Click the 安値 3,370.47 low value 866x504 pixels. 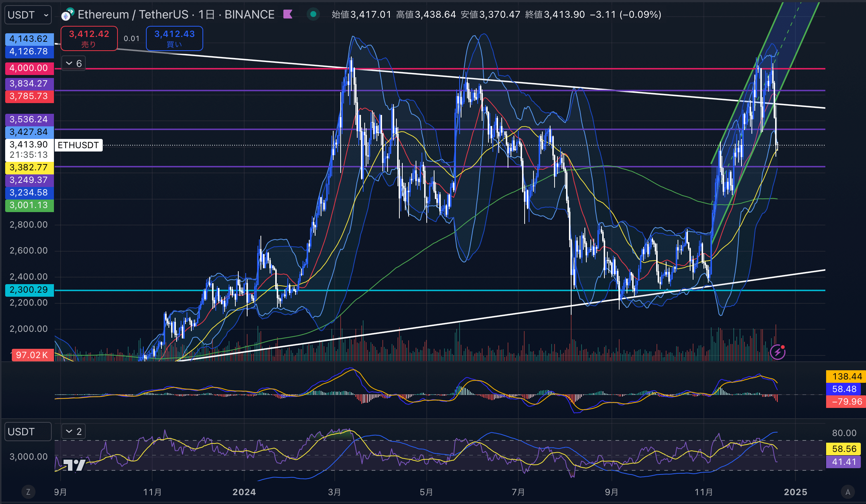490,14
